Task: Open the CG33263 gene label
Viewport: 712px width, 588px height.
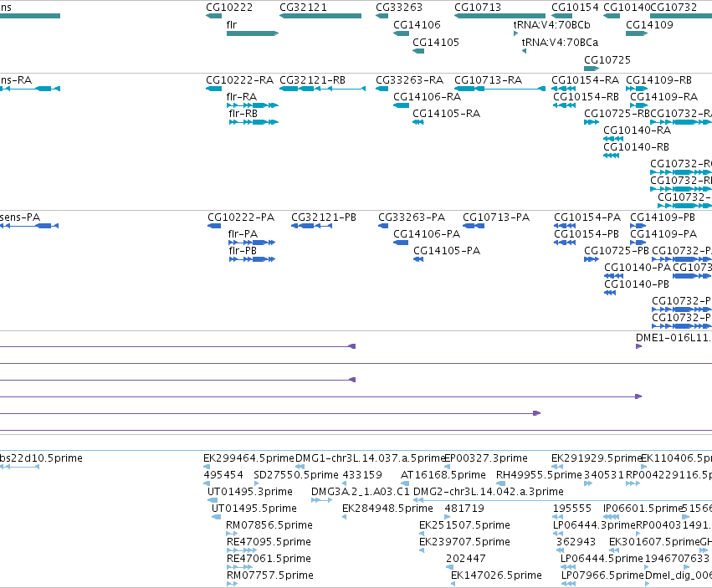Action: 399,8
